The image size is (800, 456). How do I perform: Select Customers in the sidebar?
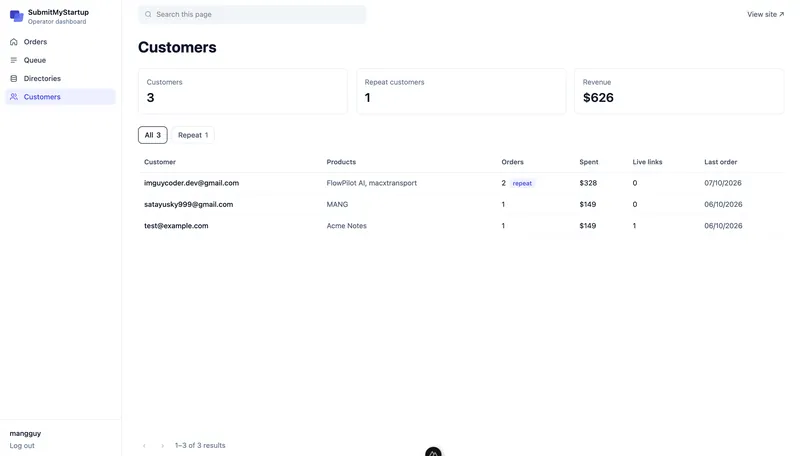[60, 97]
